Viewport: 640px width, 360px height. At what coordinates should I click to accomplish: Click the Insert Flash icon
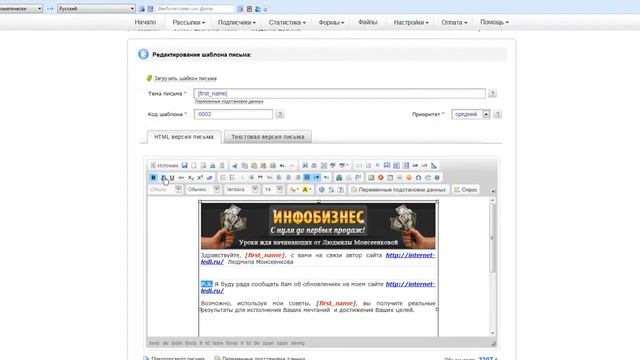380,178
